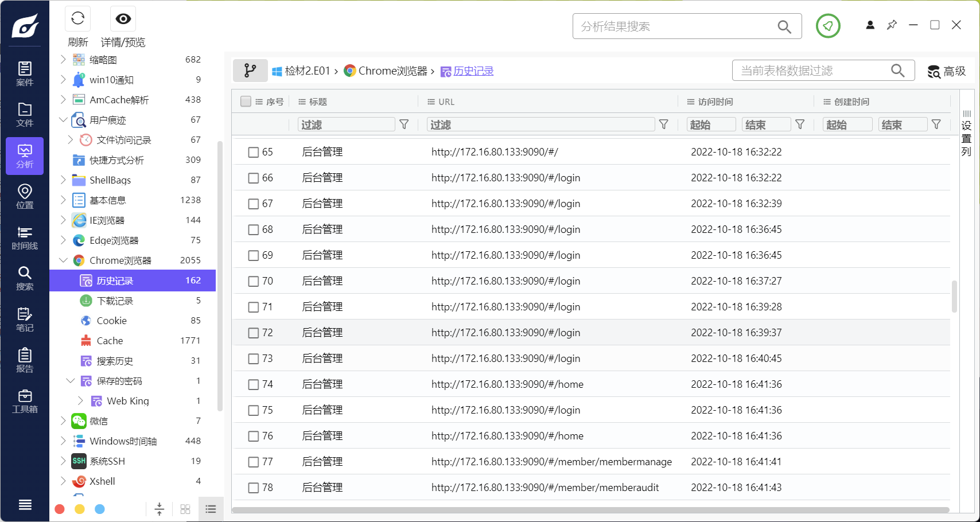Check the checkbox for row 68

point(254,229)
